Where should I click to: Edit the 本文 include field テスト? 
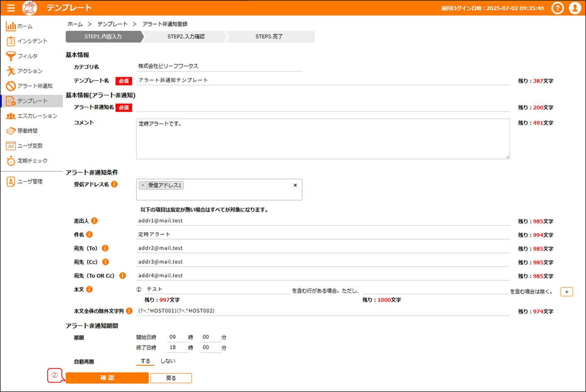(217, 289)
